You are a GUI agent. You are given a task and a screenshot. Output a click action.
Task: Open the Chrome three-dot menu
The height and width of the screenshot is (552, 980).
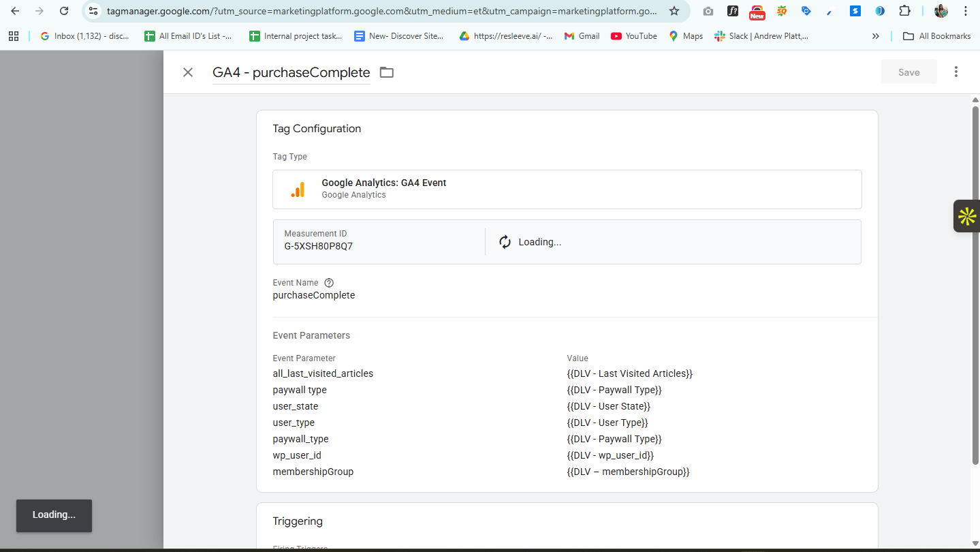coord(966,11)
